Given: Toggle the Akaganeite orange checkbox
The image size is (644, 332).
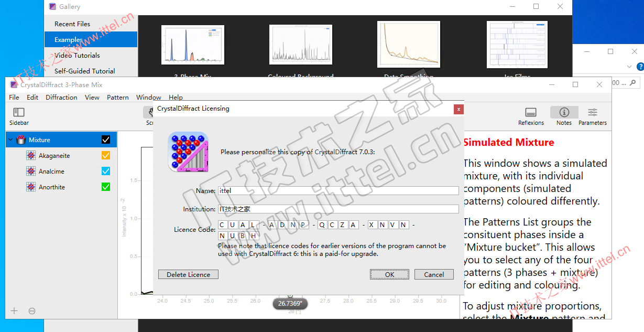Looking at the screenshot, I should pos(106,155).
